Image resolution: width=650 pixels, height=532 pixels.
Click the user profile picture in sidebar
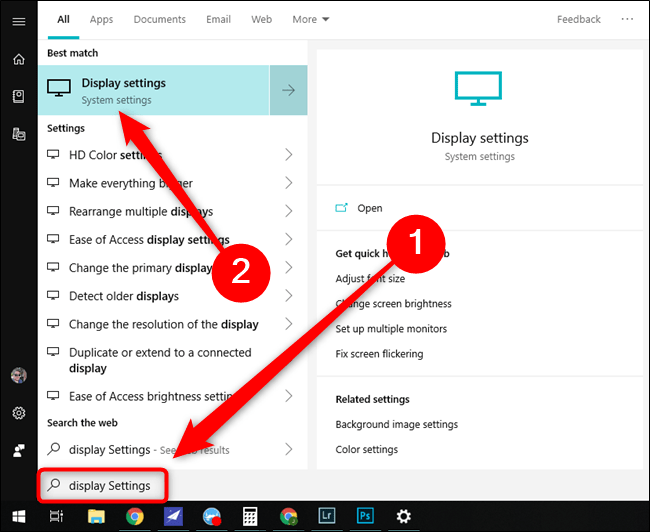click(18, 375)
